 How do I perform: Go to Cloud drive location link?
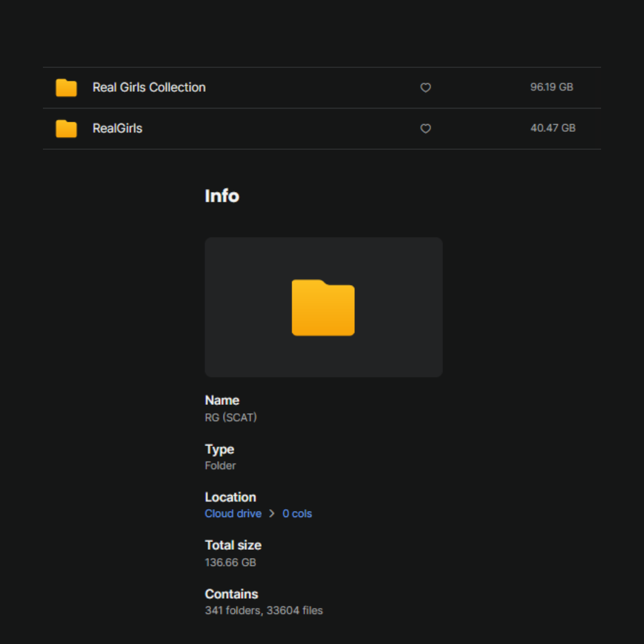233,514
